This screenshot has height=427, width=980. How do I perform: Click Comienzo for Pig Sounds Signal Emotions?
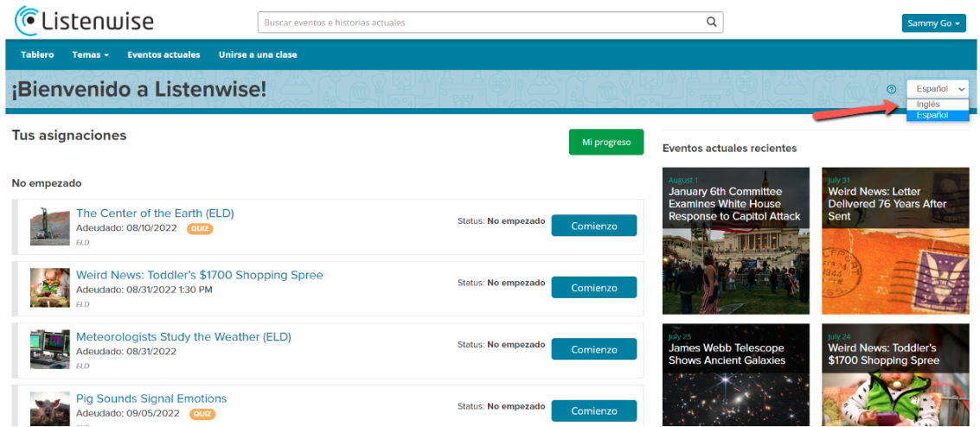pyautogui.click(x=593, y=411)
